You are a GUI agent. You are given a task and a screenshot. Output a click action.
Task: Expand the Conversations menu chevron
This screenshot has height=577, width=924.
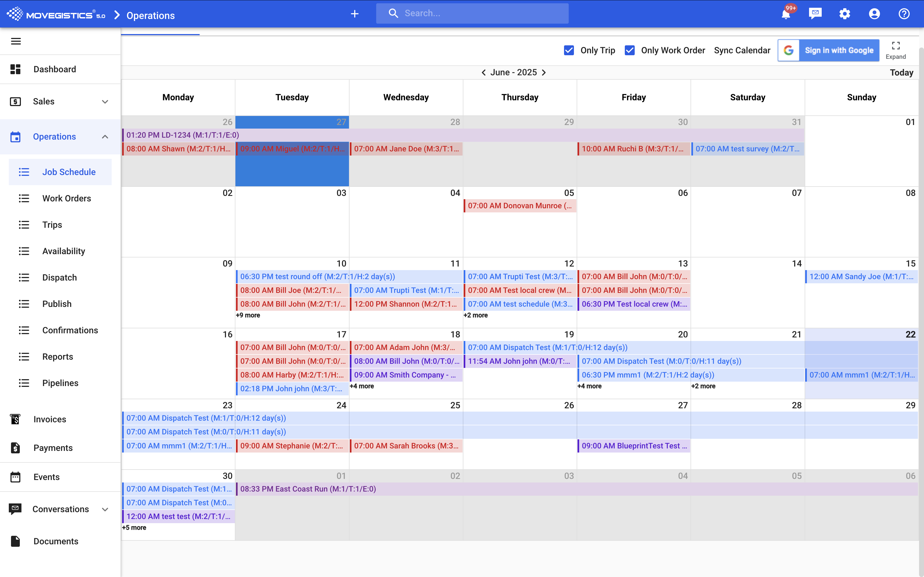click(x=105, y=509)
